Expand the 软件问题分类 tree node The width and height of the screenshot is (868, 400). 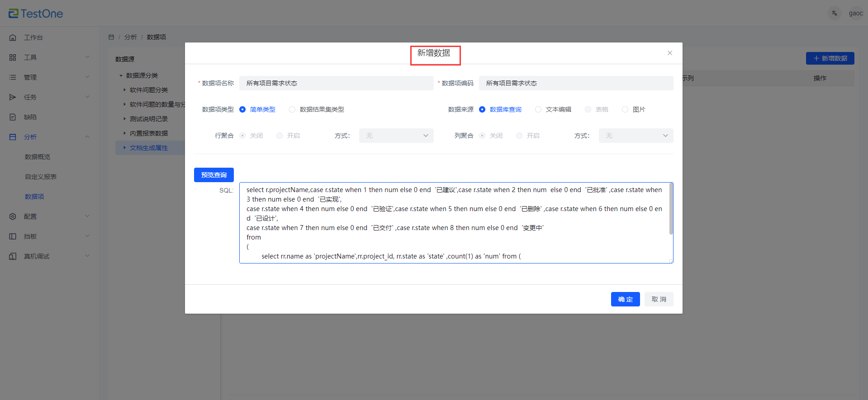[125, 90]
